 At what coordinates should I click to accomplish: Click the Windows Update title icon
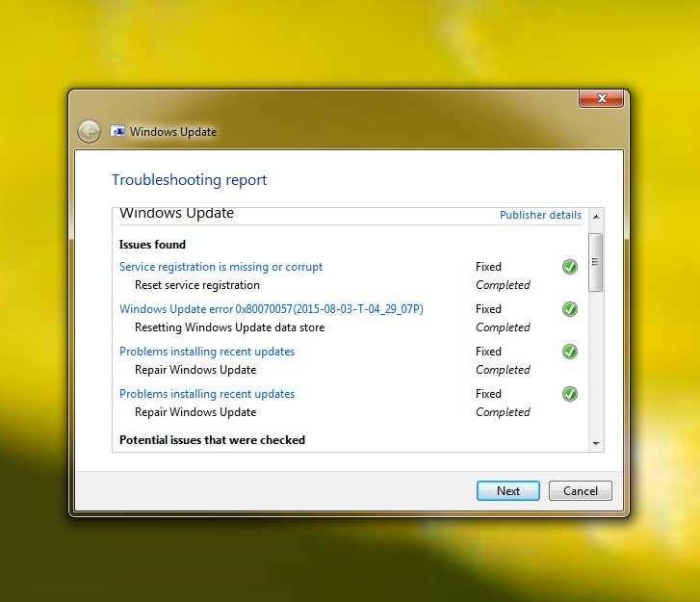[117, 131]
